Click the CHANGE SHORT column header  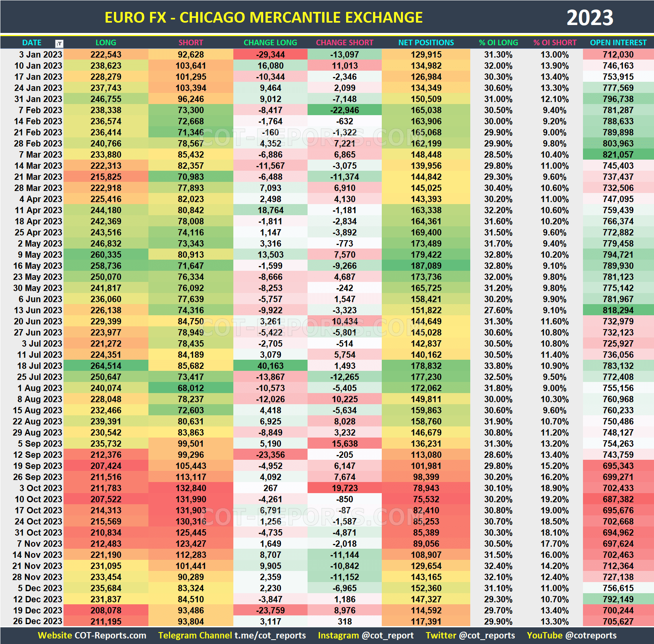(344, 42)
